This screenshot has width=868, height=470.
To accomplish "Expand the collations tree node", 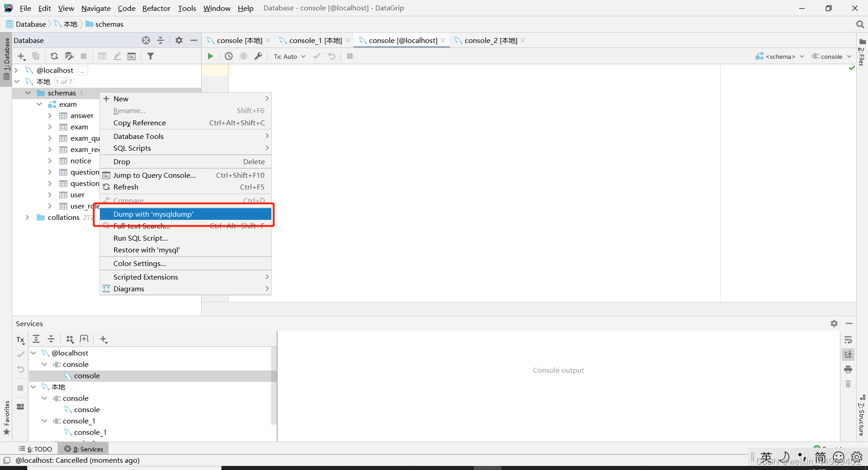I will click(x=28, y=218).
